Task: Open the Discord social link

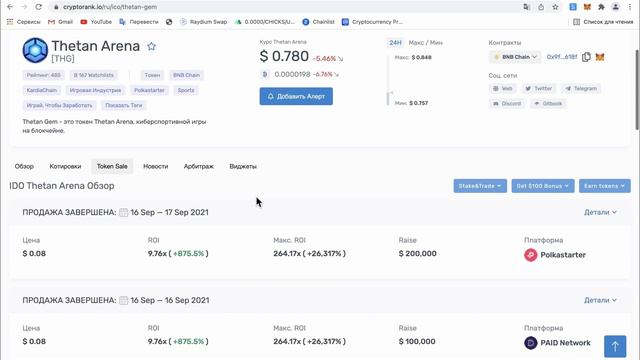Action: point(507,104)
